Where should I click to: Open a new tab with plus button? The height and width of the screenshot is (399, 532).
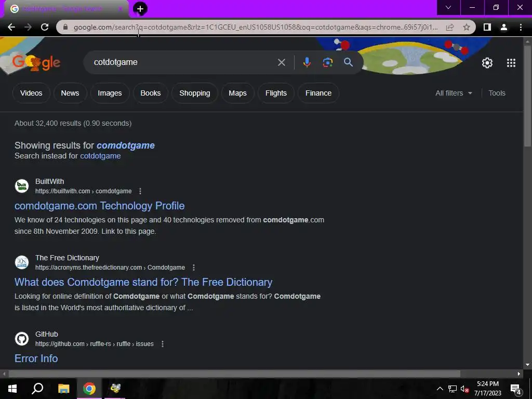click(140, 9)
